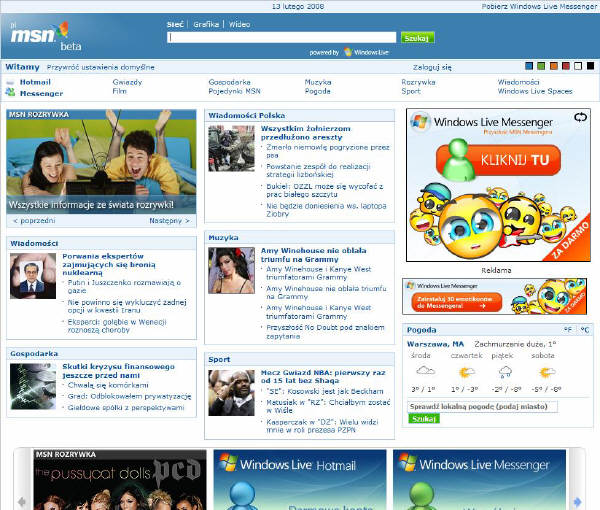Open Windows Live Messenger promo tile
This screenshot has height=510, width=600.
pyautogui.click(x=479, y=480)
